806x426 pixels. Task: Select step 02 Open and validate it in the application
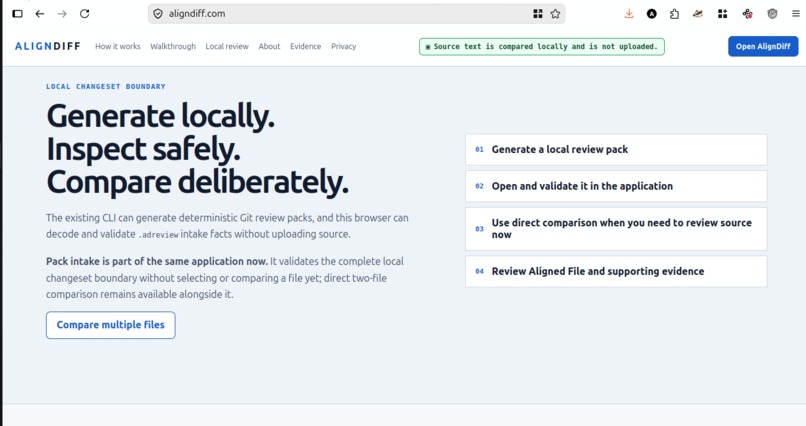[x=616, y=186]
